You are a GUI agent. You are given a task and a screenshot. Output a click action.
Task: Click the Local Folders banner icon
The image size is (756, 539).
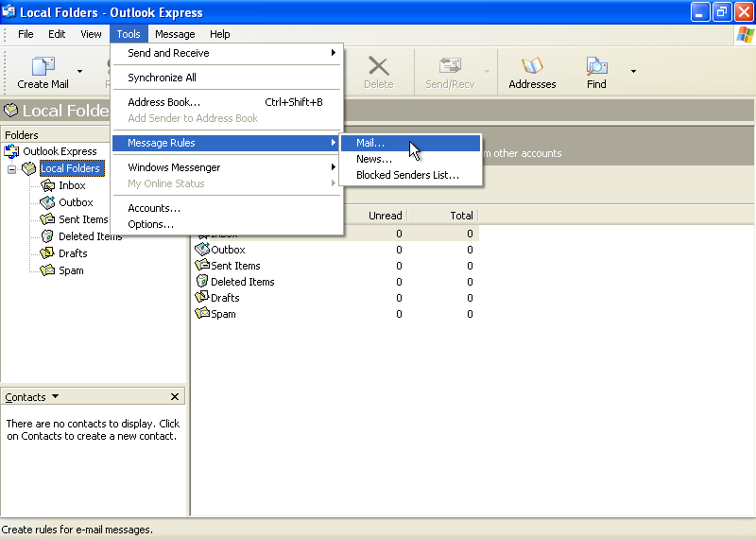[x=10, y=111]
